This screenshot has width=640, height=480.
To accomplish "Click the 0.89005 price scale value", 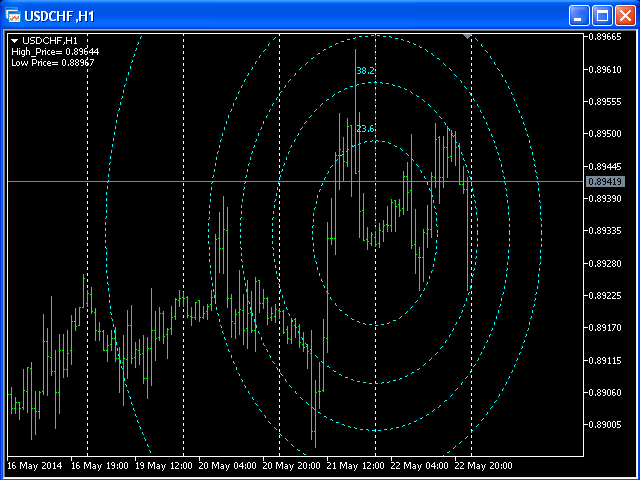I will 605,424.
